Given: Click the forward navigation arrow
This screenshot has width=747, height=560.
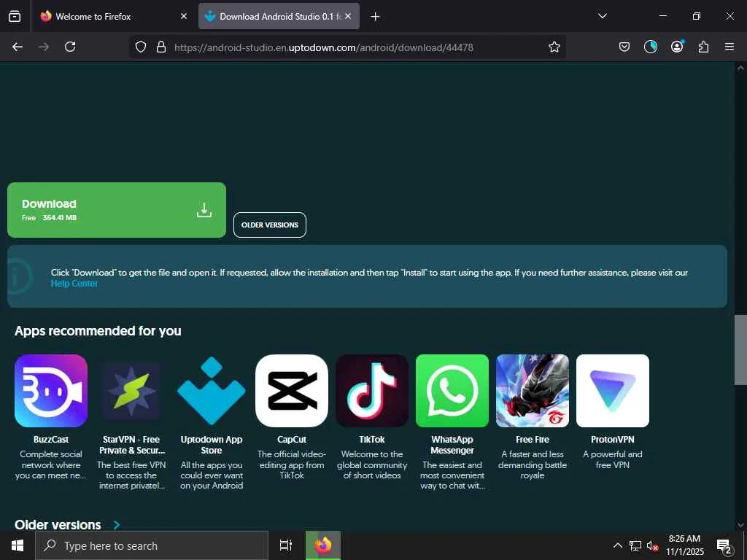Looking at the screenshot, I should 44,47.
